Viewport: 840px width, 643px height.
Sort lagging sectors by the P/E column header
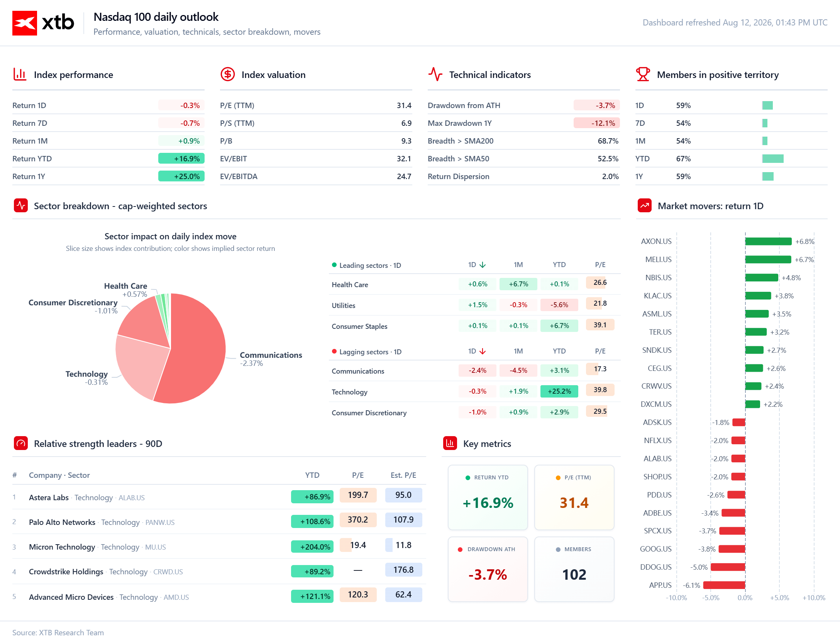point(600,351)
